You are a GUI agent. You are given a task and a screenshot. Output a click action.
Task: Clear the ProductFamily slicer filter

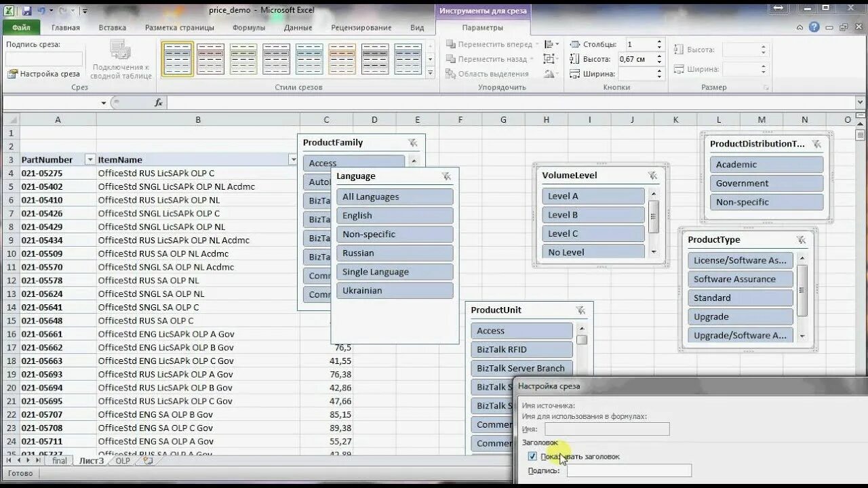pos(413,142)
